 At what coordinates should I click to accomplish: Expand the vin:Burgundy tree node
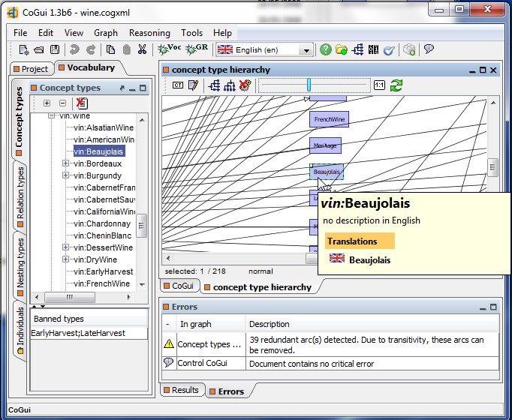(x=65, y=175)
